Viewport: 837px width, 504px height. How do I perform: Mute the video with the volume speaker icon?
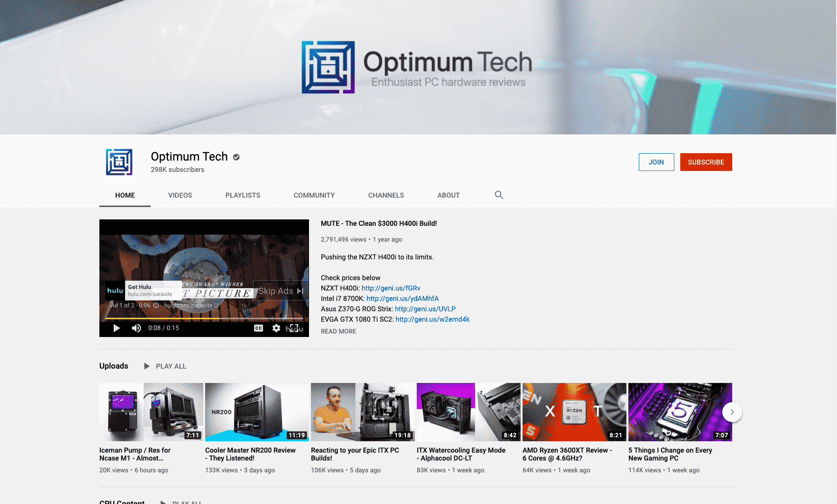pos(136,328)
